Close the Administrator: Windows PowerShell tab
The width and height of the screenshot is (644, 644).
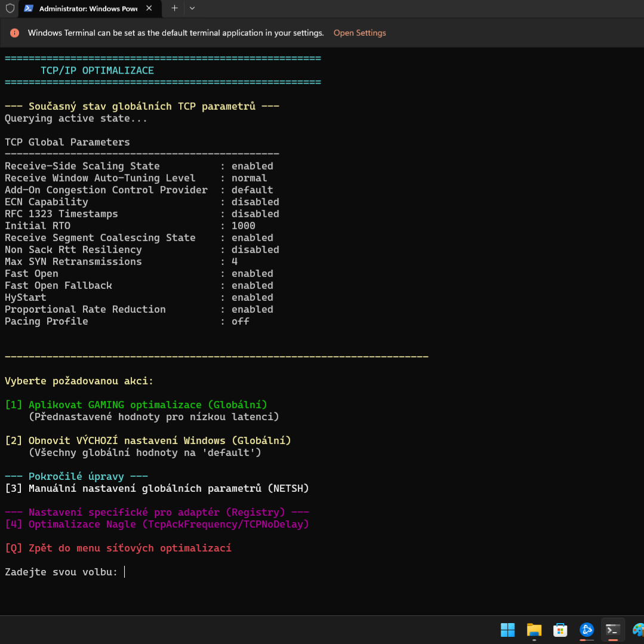(150, 9)
